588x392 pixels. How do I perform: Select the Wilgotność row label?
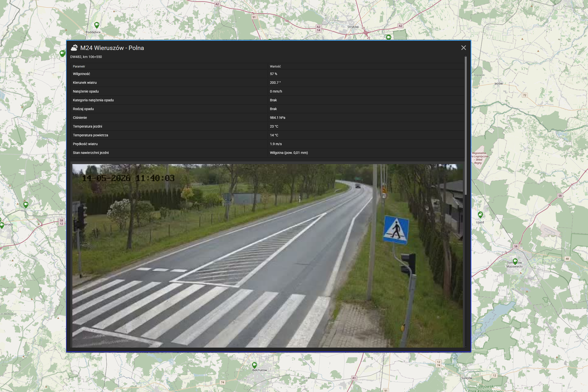(81, 74)
